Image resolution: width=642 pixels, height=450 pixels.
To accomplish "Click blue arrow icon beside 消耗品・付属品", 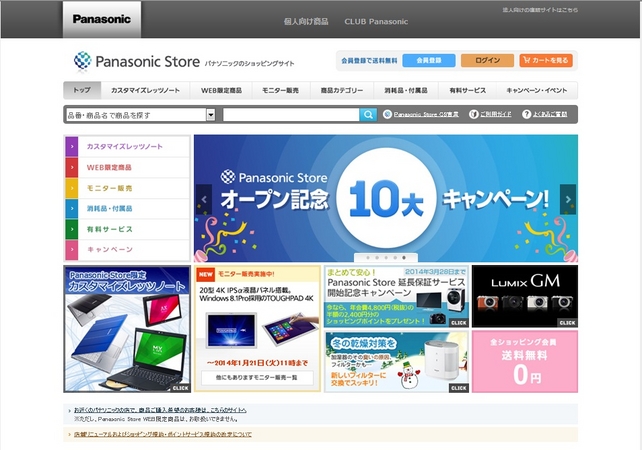I will [x=72, y=209].
